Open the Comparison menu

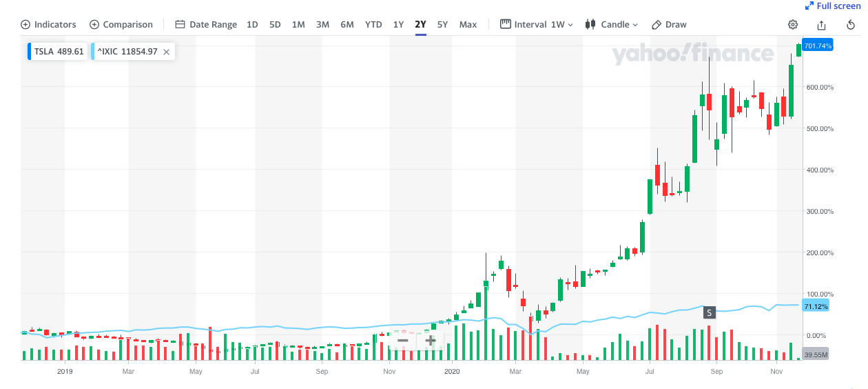coord(121,25)
